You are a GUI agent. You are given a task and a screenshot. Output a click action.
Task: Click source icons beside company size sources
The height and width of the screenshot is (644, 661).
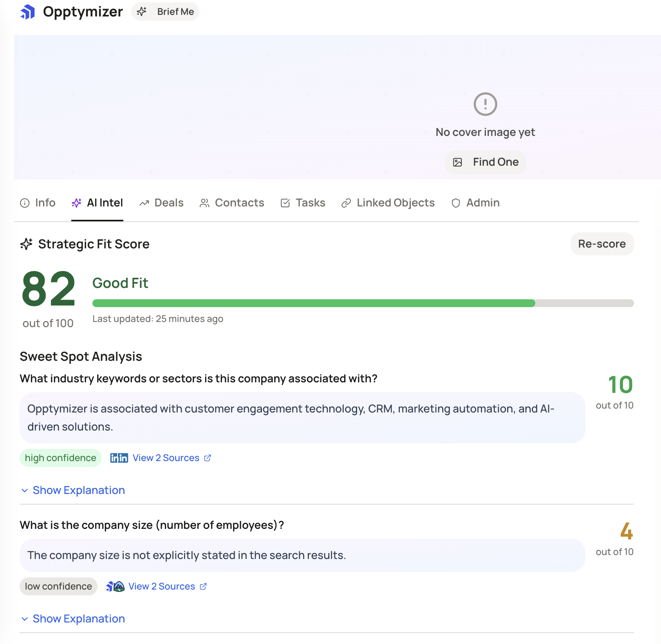(115, 586)
